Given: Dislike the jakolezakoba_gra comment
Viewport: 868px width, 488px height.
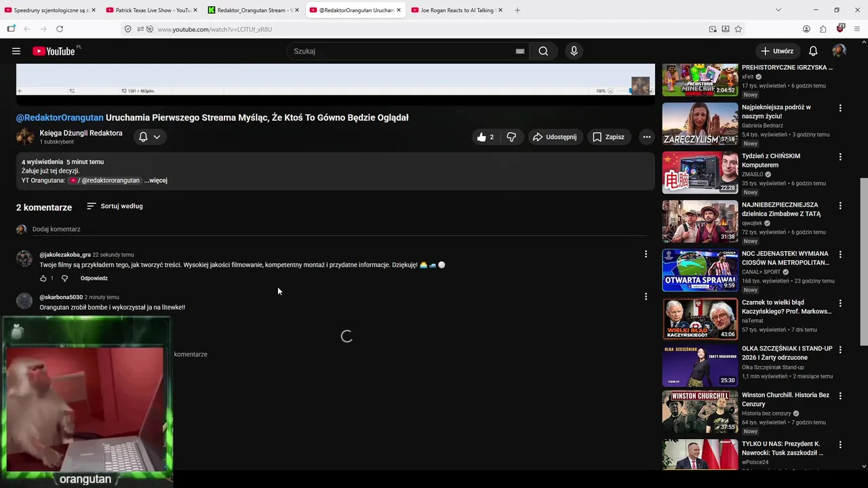Looking at the screenshot, I should tap(65, 278).
